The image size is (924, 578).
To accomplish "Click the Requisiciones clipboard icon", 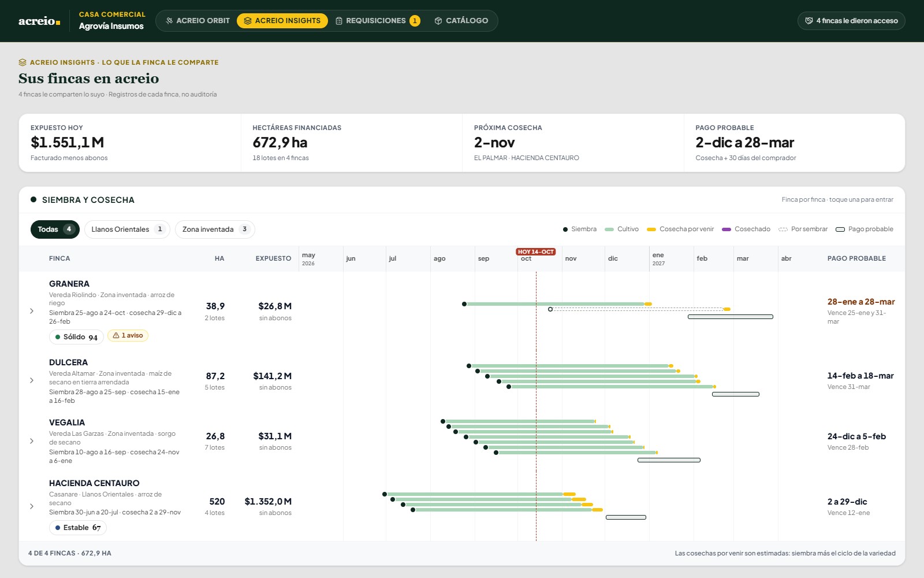I will coord(339,21).
